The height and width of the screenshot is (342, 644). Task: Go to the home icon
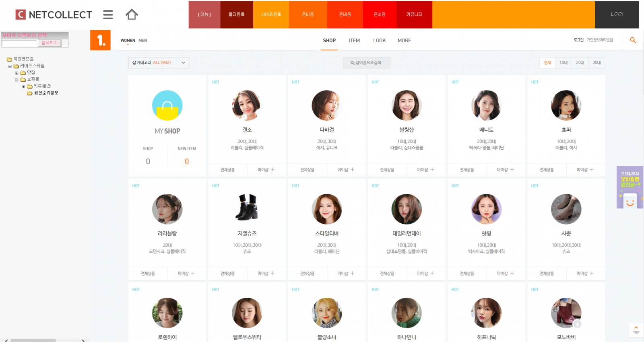pos(132,15)
